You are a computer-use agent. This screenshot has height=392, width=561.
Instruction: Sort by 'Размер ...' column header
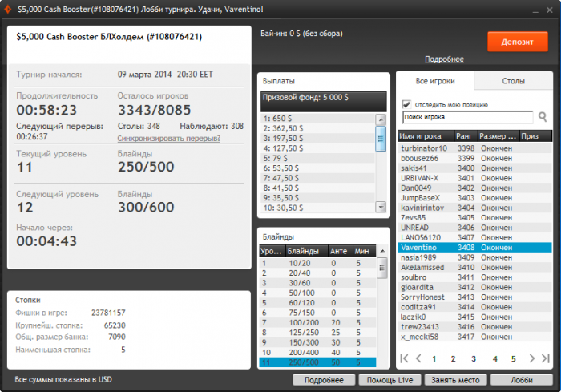coord(498,136)
